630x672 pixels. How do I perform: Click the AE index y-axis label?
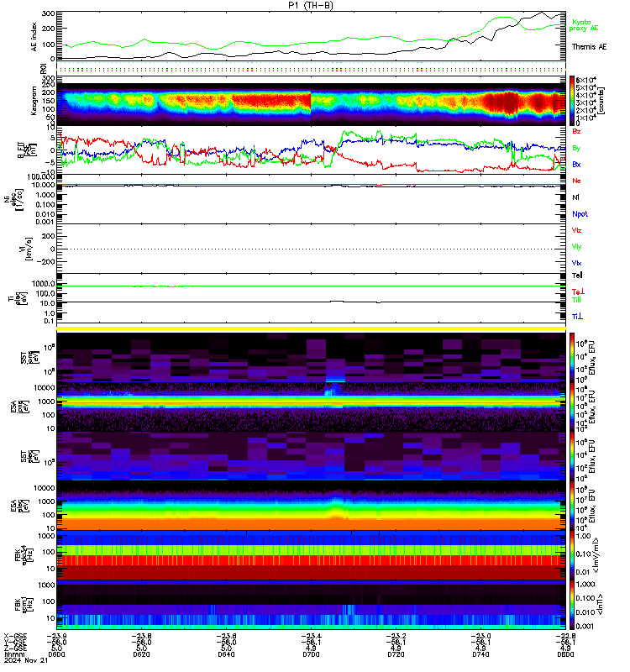pos(34,37)
